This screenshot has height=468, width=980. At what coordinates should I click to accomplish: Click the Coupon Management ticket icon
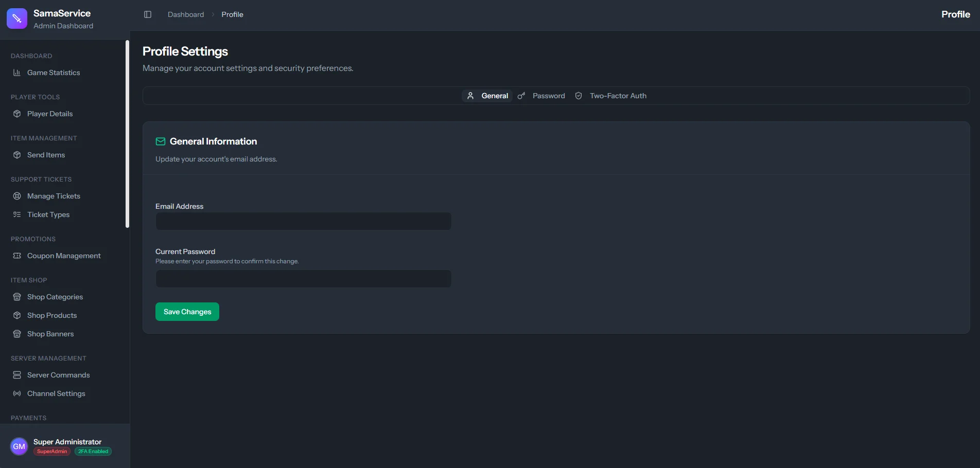click(x=17, y=256)
